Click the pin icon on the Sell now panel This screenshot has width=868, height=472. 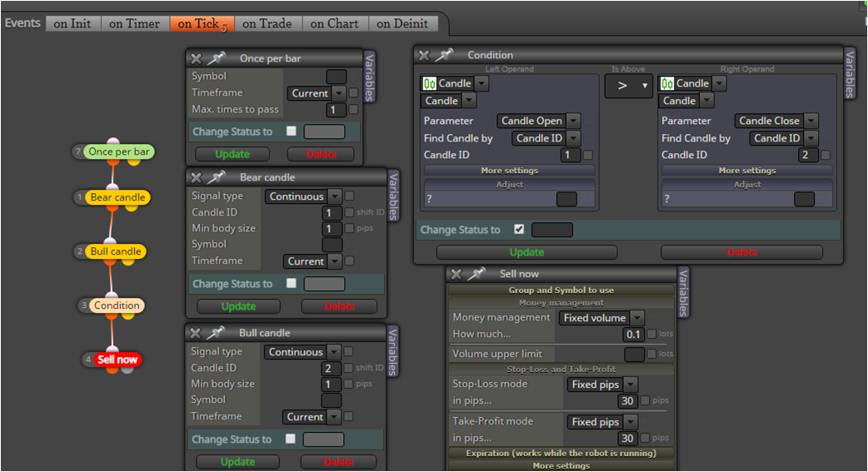click(476, 273)
